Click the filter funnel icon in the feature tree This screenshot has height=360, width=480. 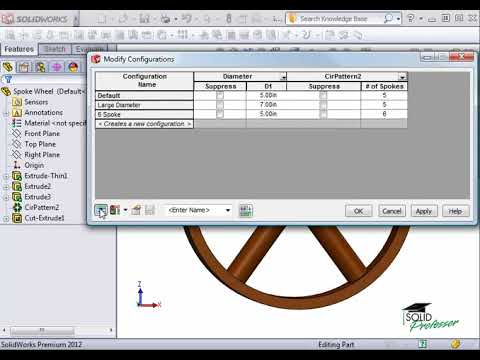click(8, 79)
